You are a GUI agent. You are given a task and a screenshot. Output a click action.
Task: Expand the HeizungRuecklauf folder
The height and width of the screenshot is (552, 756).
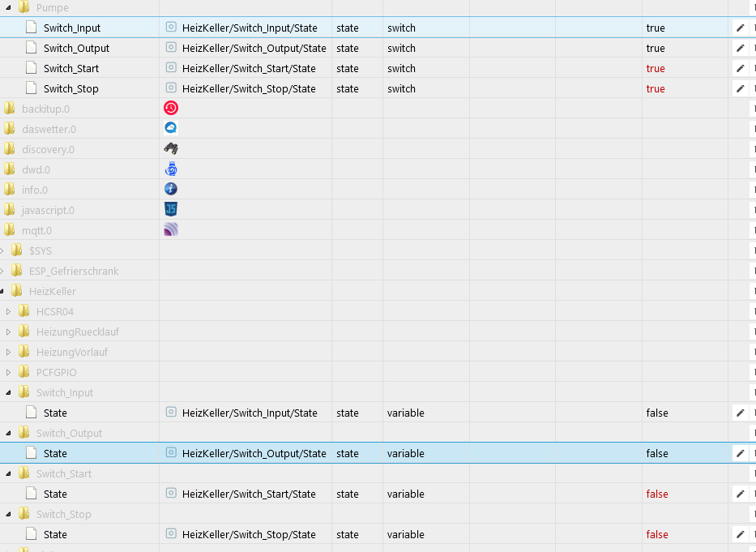coord(8,332)
